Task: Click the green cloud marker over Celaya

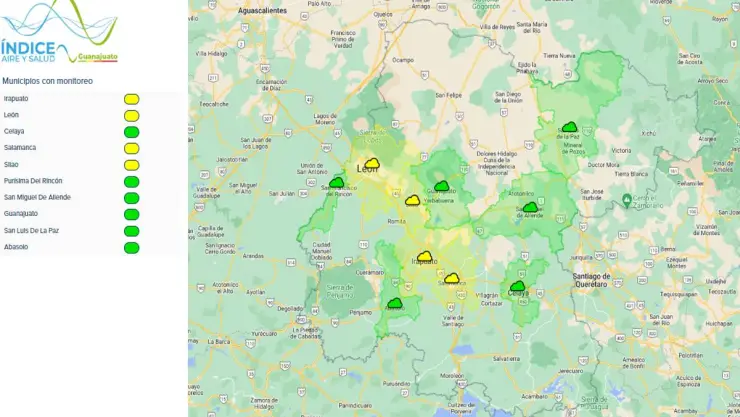Action: pyautogui.click(x=518, y=286)
